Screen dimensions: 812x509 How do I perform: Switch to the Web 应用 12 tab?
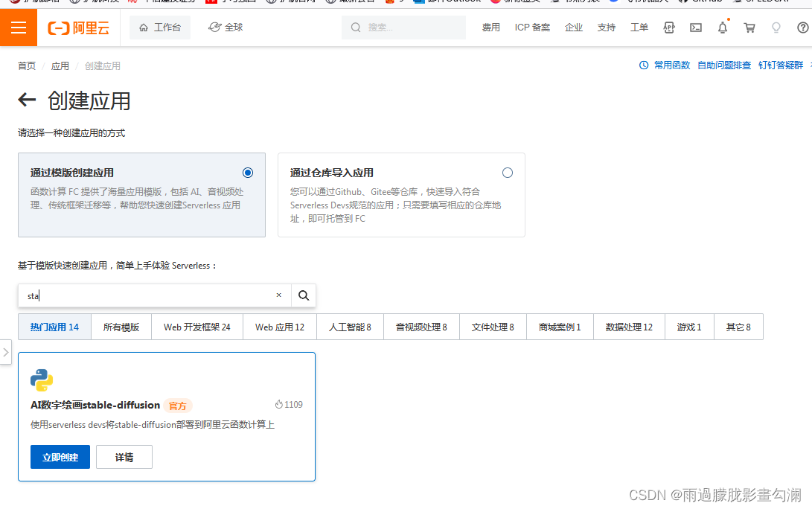(280, 327)
